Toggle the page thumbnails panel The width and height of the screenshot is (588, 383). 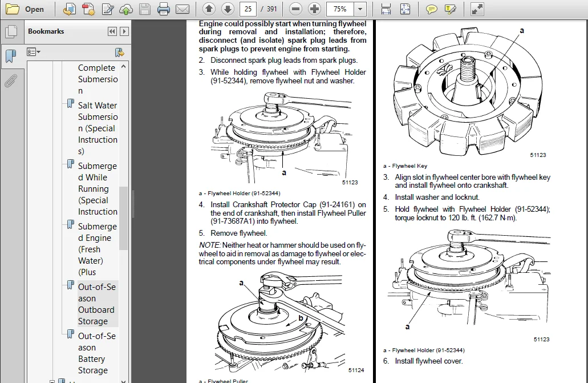coord(11,31)
